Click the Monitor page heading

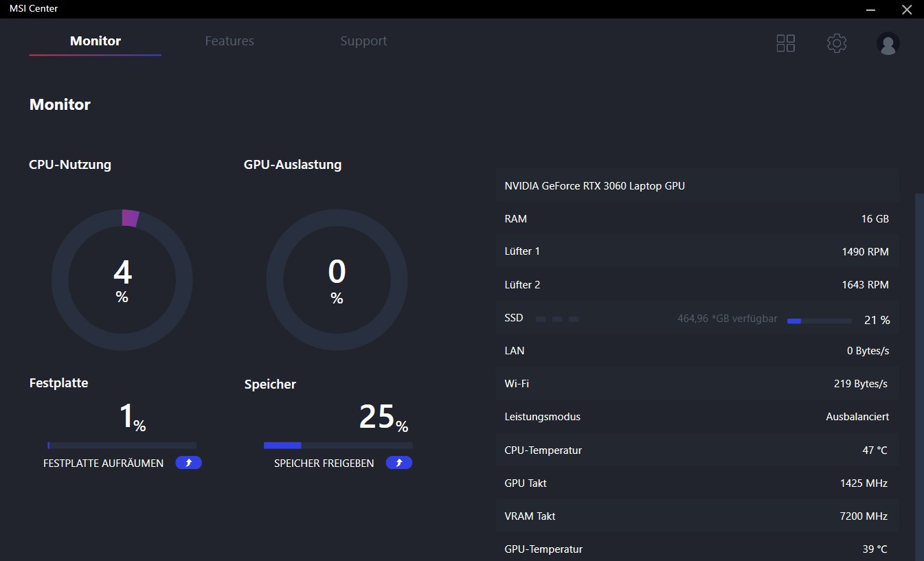point(60,105)
